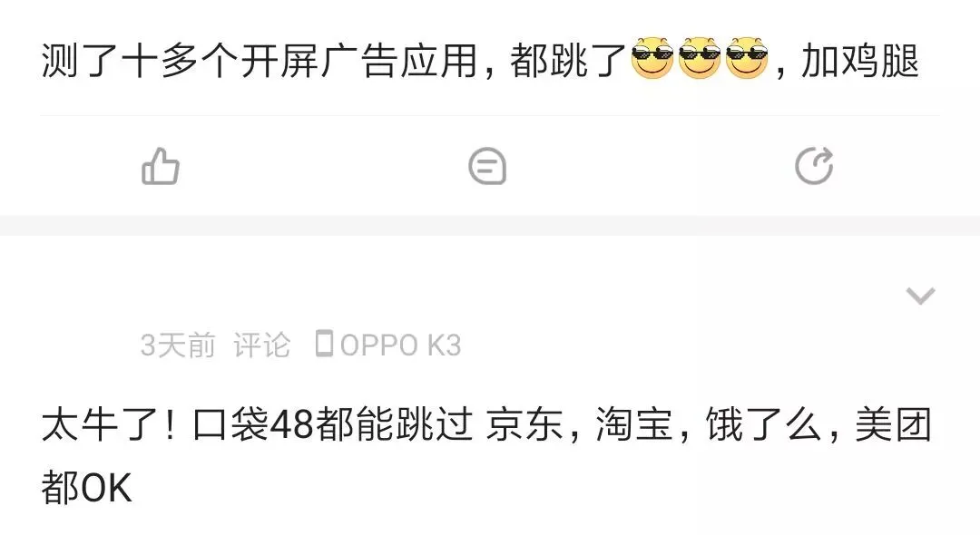Click the "评论" label beside the timestamp
The image size is (980, 535).
click(x=262, y=345)
